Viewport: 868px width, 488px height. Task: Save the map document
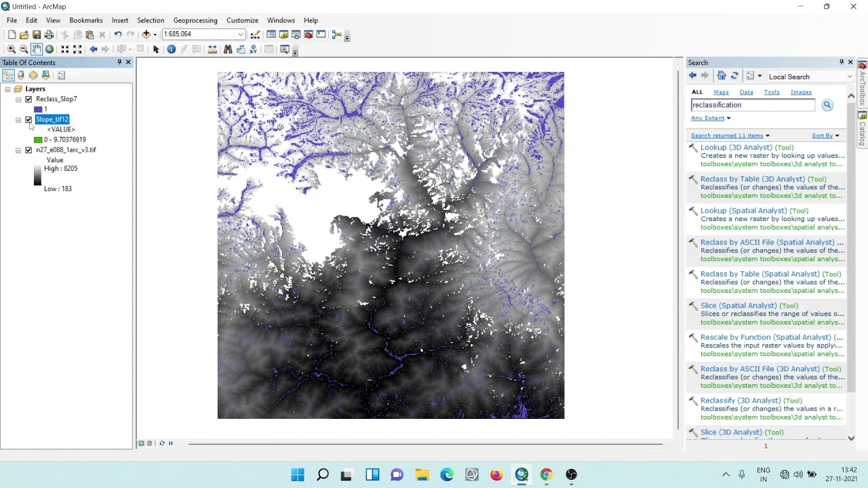[x=37, y=35]
